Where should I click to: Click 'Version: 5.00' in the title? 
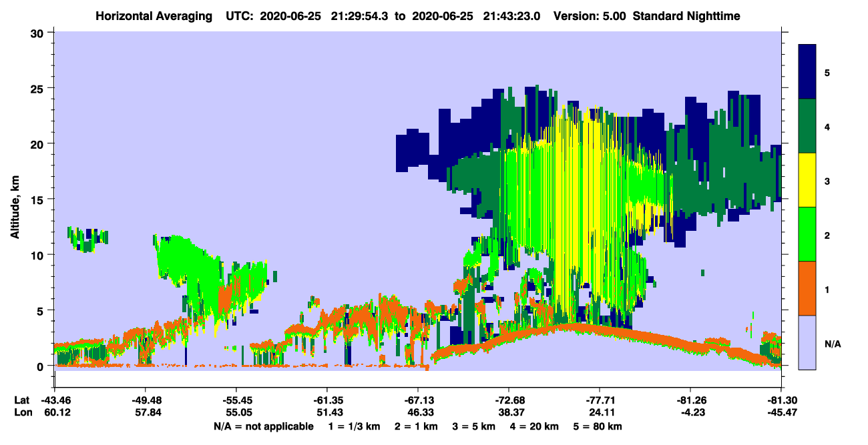coord(589,16)
